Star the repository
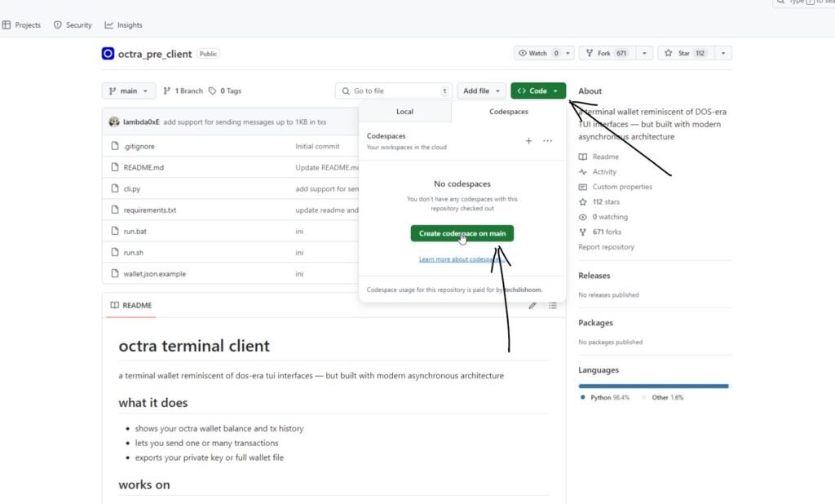835x504 pixels. [x=686, y=53]
